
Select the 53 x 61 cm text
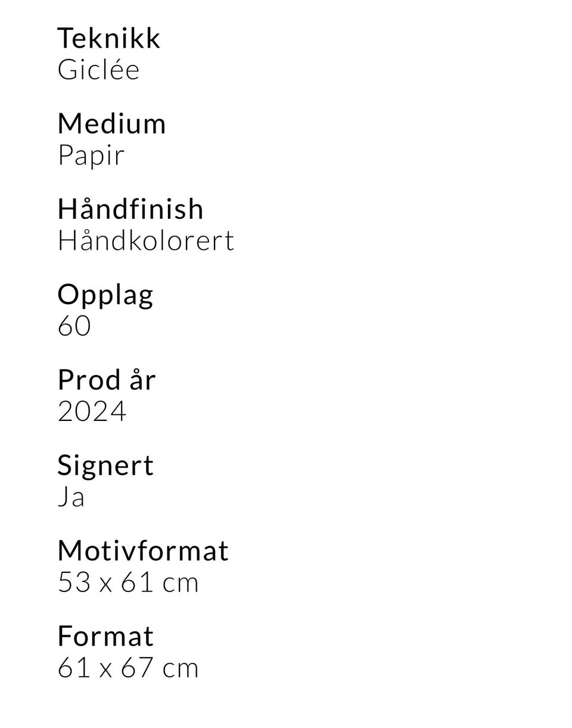128,582
